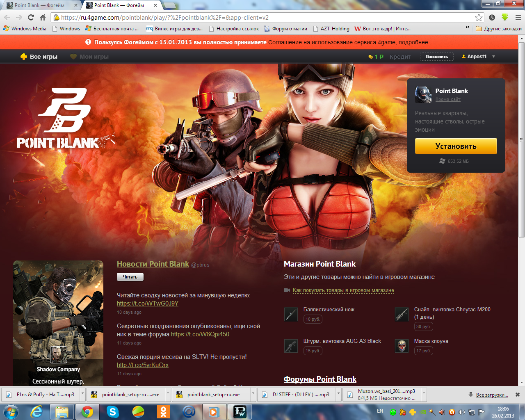
Task: Click the address bar URL field
Action: 262,17
